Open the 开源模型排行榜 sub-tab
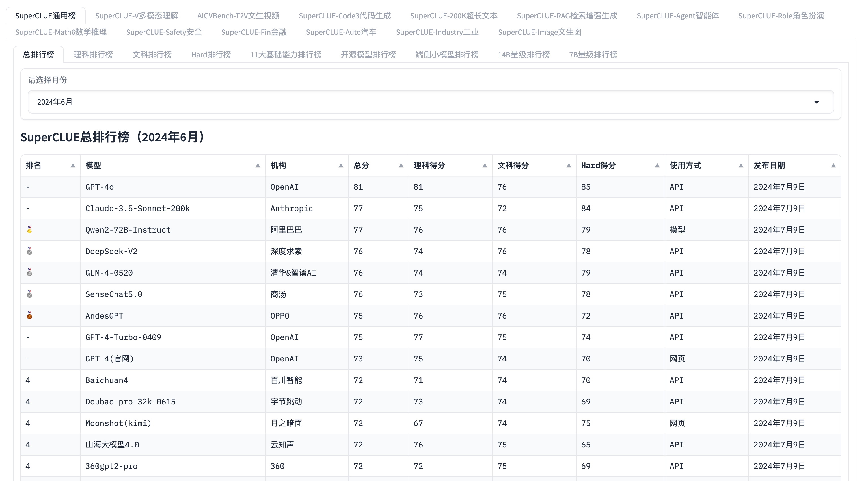The image size is (868, 481). (368, 55)
